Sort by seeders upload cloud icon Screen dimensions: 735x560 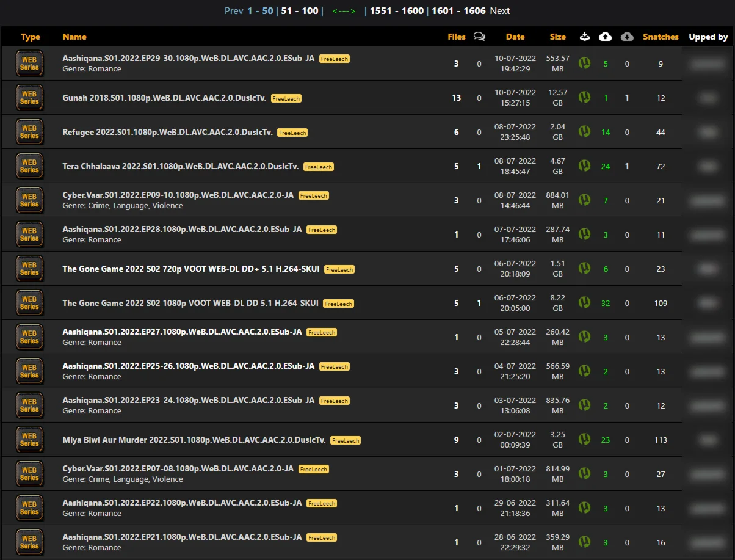pos(605,37)
